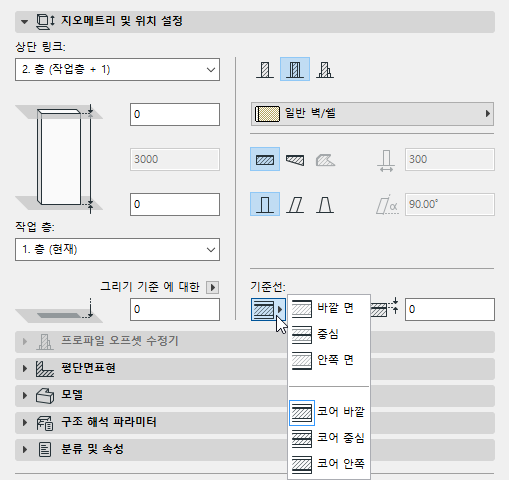Choose the trapezoid wall geometry icon
Image resolution: width=509 pixels, height=480 pixels.
[295, 159]
